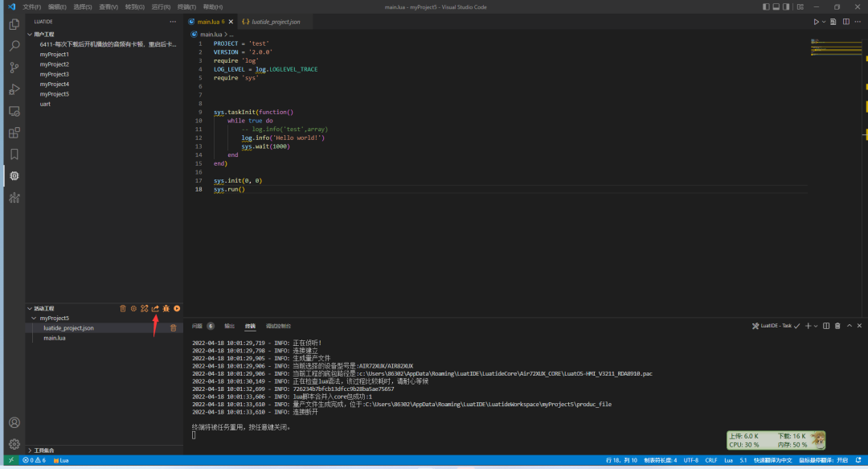Click the editor minimap overview
The image size is (868, 469).
point(836,47)
